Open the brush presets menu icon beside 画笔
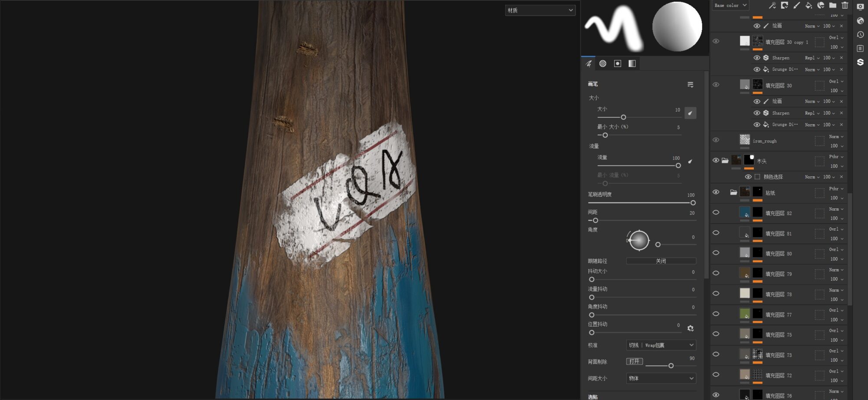Viewport: 868px width, 400px height. click(690, 84)
